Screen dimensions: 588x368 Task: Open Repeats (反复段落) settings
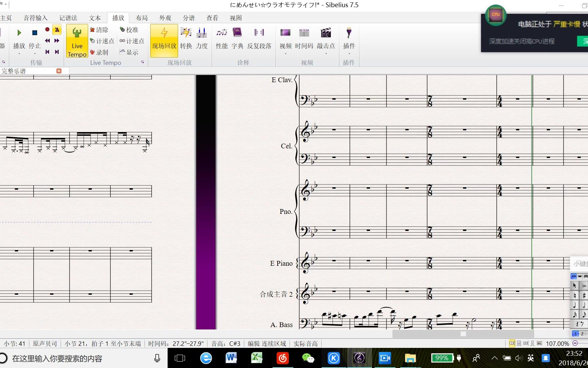click(259, 38)
